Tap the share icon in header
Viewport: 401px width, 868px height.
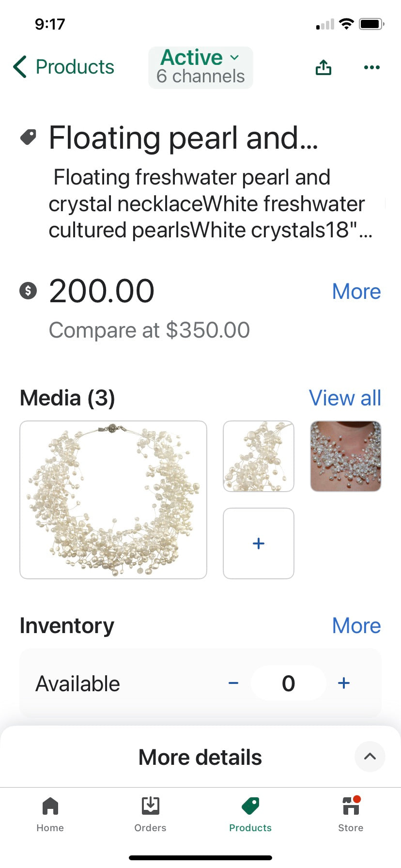324,67
